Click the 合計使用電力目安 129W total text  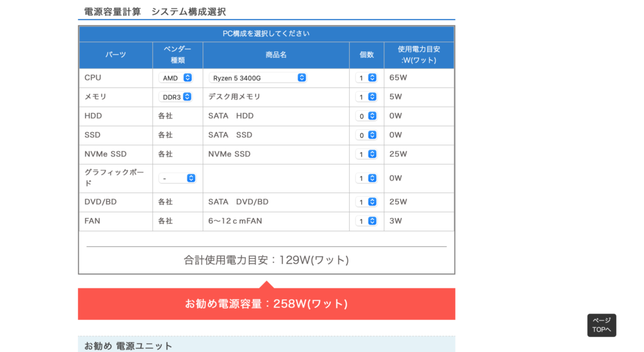[266, 260]
